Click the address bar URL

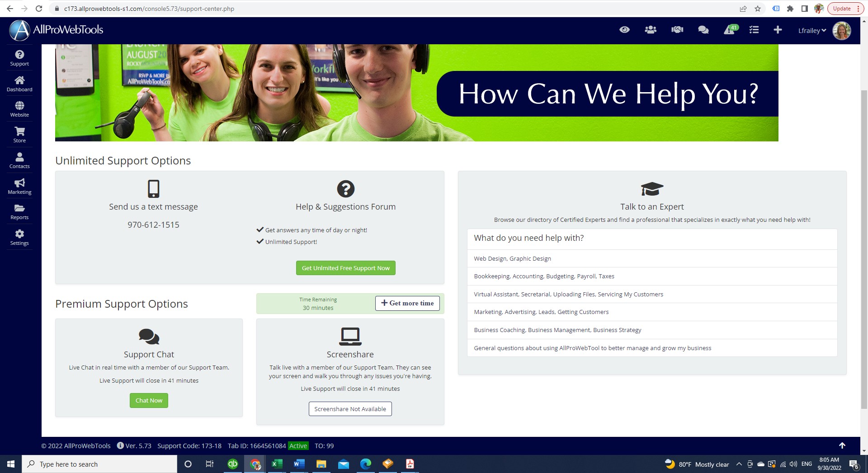149,9
